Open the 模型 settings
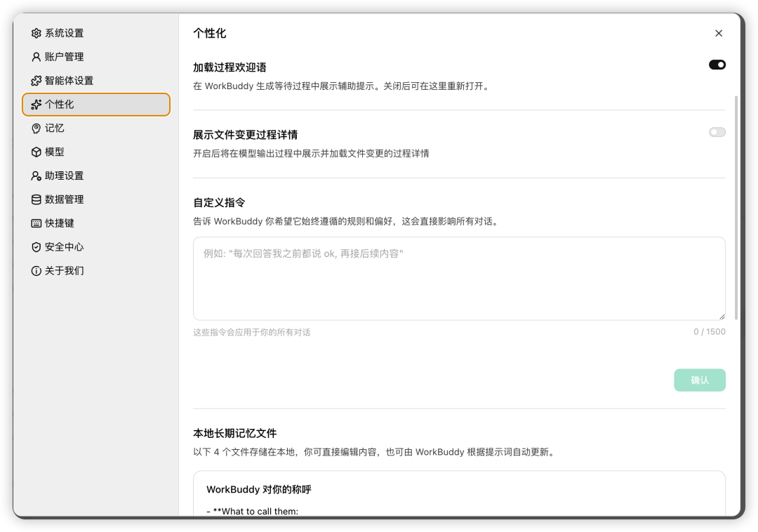Image resolution: width=758 pixels, height=532 pixels. 96,152
